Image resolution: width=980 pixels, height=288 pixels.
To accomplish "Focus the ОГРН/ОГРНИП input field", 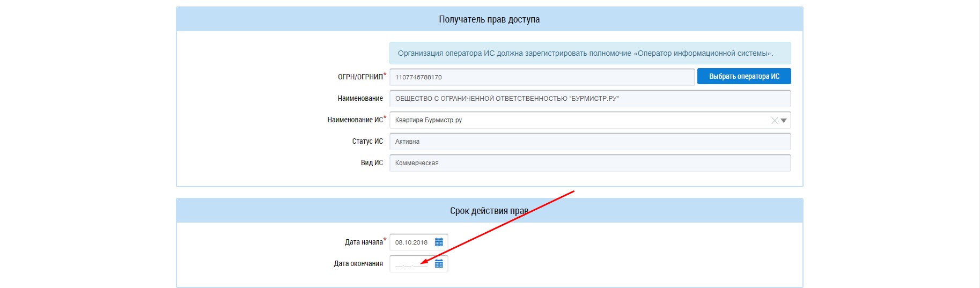I will click(542, 77).
